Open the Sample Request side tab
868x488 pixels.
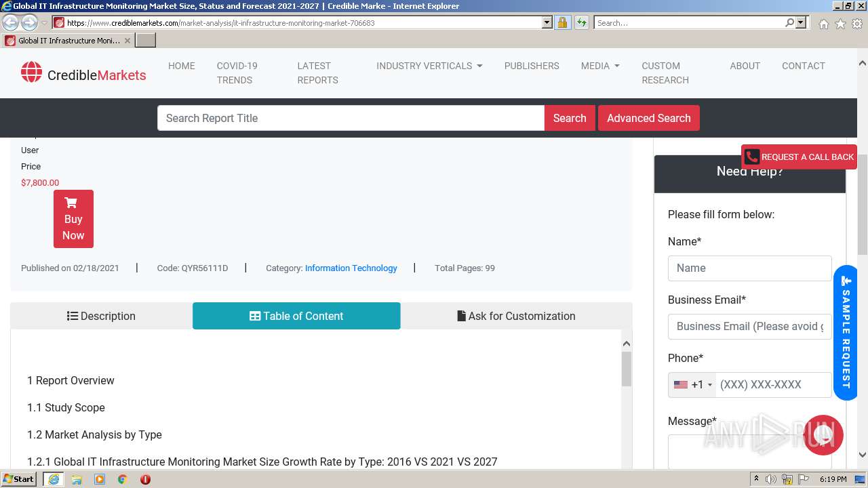(846, 332)
